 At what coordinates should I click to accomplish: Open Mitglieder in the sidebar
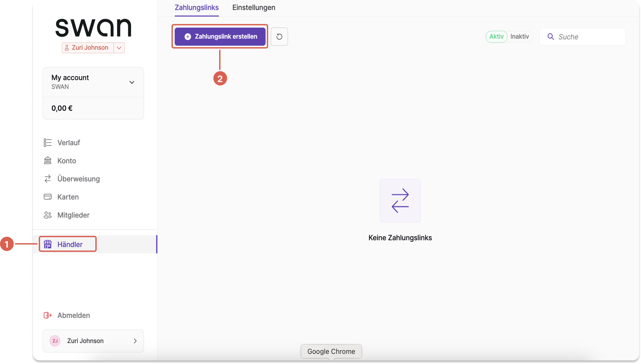click(95, 215)
